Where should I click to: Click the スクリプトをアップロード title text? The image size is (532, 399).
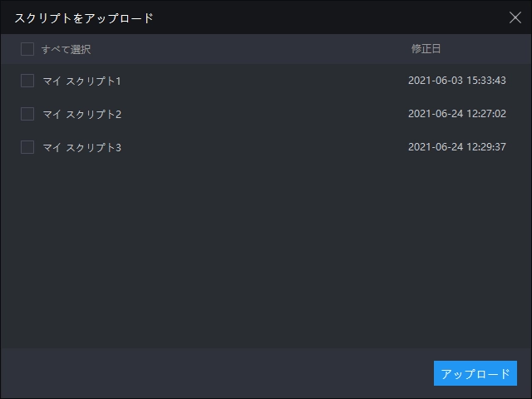click(x=84, y=17)
